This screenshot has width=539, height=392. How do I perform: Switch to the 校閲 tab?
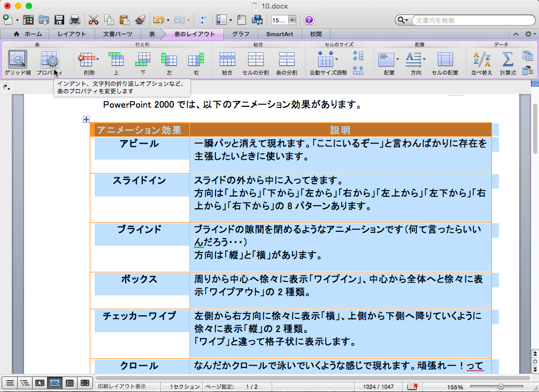tap(316, 34)
